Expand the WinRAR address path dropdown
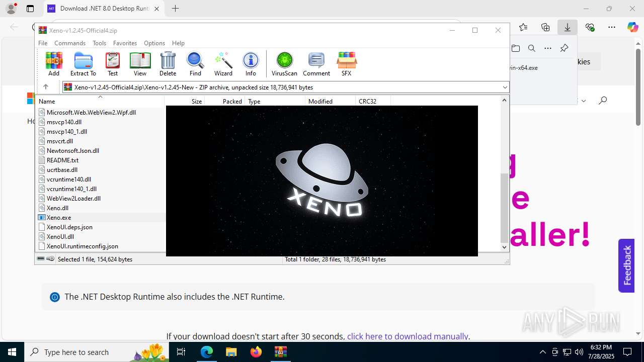644x362 pixels. point(505,87)
